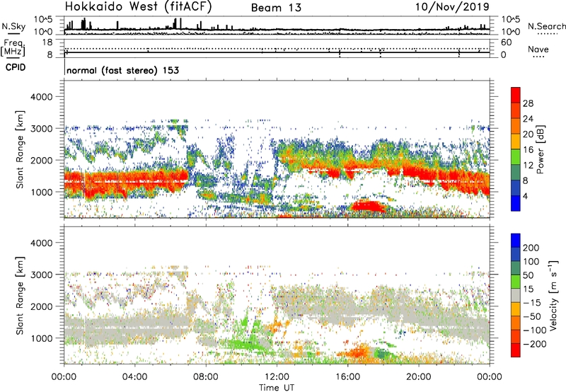Click the frequency axis value 18
The image size is (566, 392).
47,42
